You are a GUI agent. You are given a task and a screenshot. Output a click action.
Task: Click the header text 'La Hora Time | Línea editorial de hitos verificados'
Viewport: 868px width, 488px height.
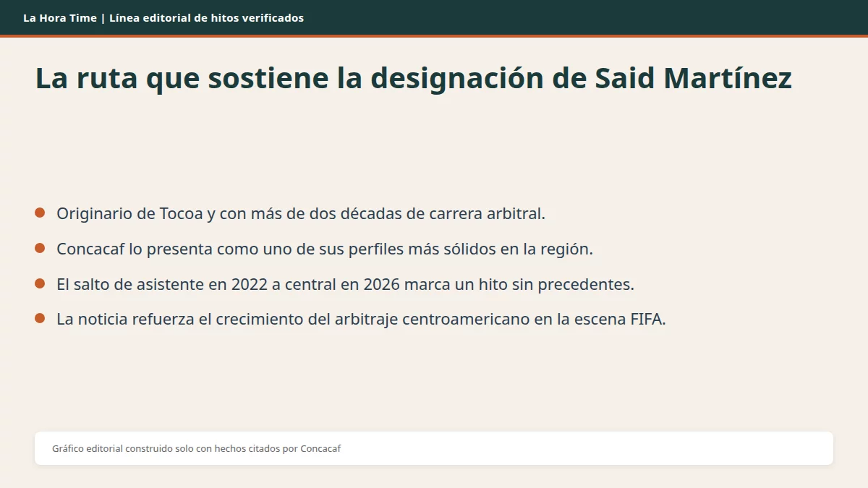(163, 18)
